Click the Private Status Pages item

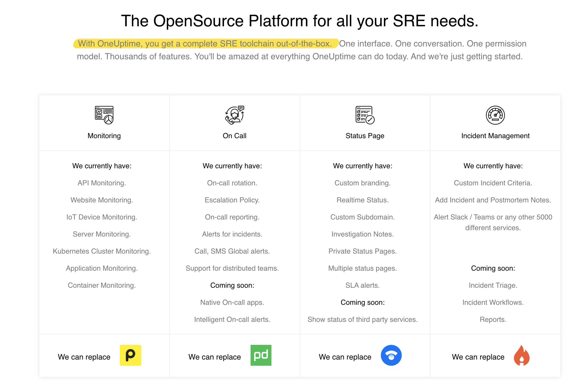pos(362,251)
